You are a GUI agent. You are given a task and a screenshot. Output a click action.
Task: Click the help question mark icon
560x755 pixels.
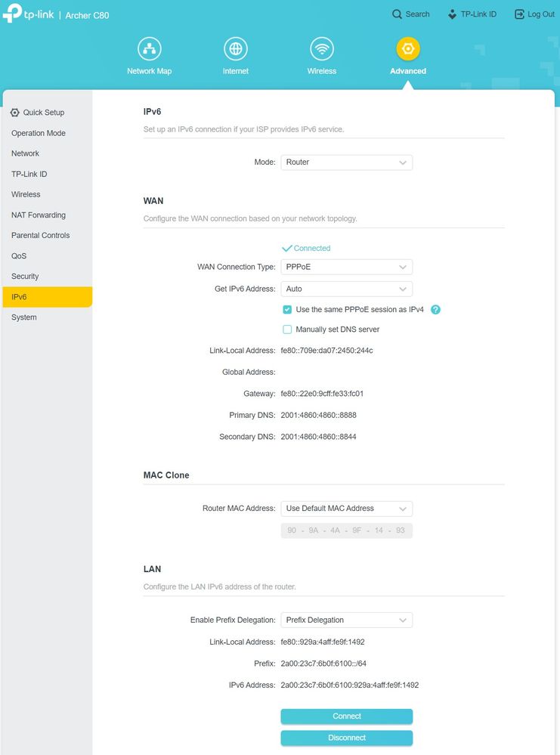[435, 310]
